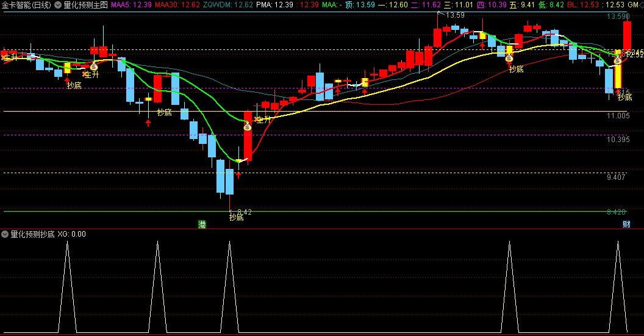Click the 低: 8.42 header value
Viewport: 644px width, 336px height.
point(551,5)
